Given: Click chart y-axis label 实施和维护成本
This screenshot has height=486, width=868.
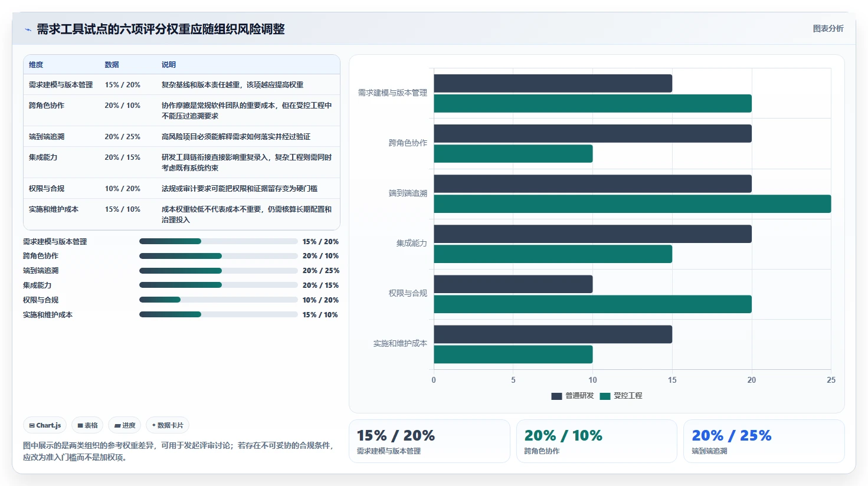Looking at the screenshot, I should pos(400,344).
